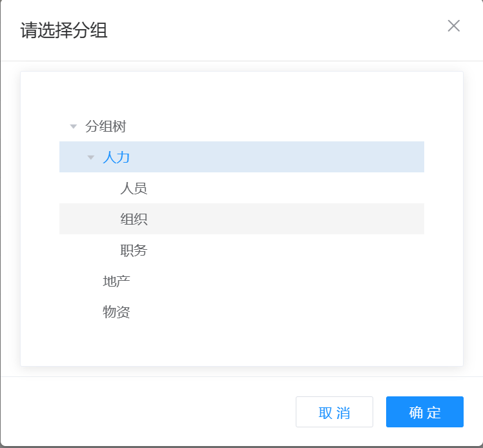Confirm selection with 确定 button
Image resolution: width=483 pixels, height=448 pixels.
point(424,412)
